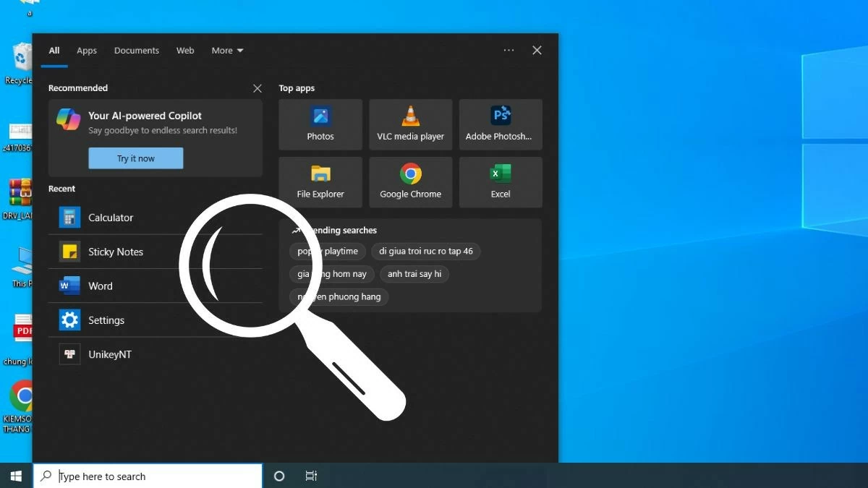Open File Explorer from Top apps
Viewport: 868px width, 488px height.
(320, 181)
